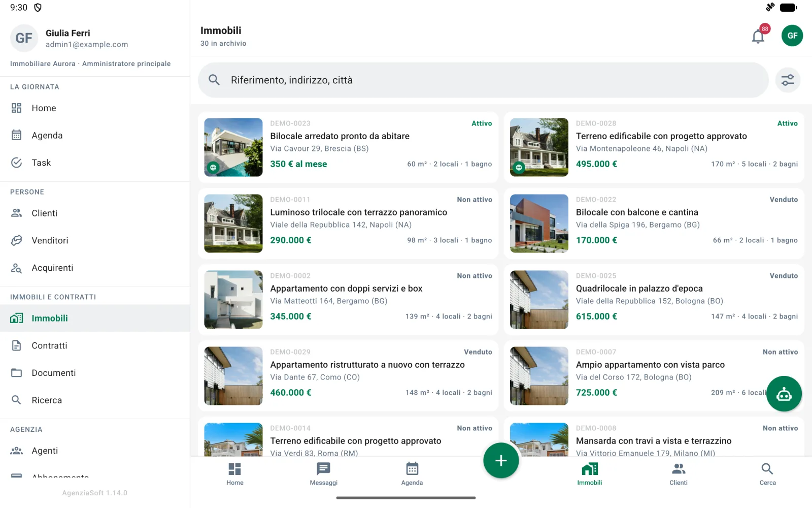Click Venduto status on DEMO-0029
Viewport: 812px width, 508px height.
pyautogui.click(x=478, y=352)
